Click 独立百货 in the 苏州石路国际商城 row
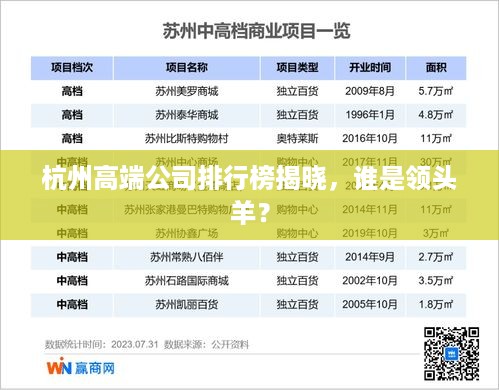Image resolution: width=499 pixels, height=390 pixels. pos(297,281)
